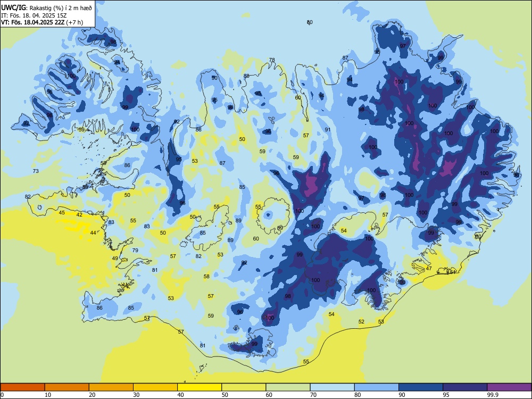
Task: Click the map value '91' in north-central Iceland
Action: (328, 130)
